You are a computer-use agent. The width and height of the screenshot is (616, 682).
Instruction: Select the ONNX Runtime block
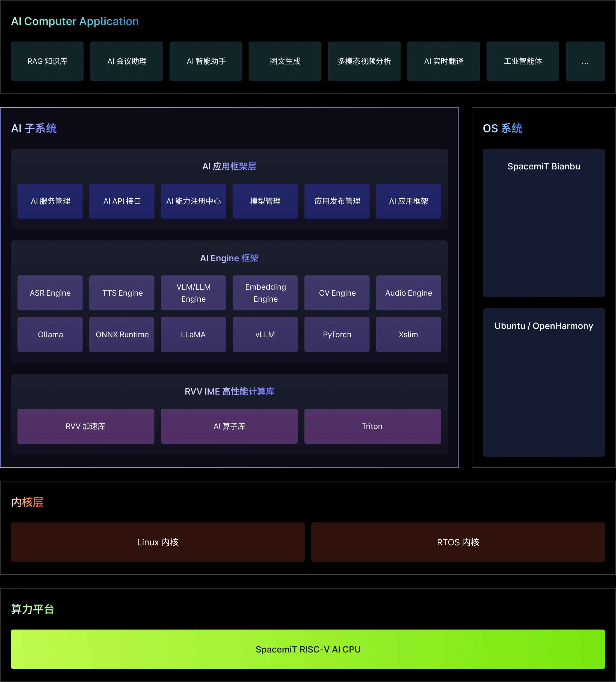[x=122, y=334]
